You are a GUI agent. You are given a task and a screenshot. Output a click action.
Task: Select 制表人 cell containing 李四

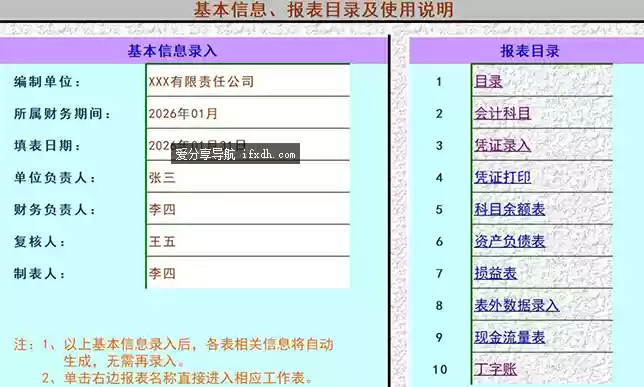(248, 273)
